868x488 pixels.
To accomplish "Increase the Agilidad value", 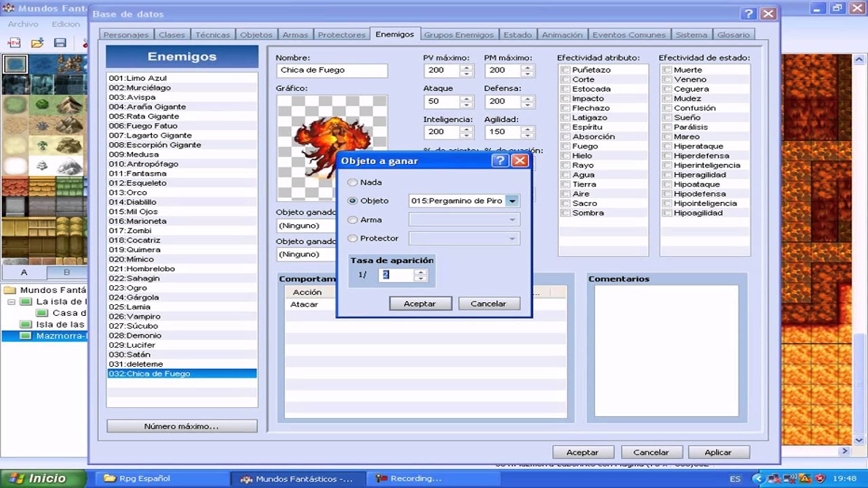I will (x=527, y=129).
